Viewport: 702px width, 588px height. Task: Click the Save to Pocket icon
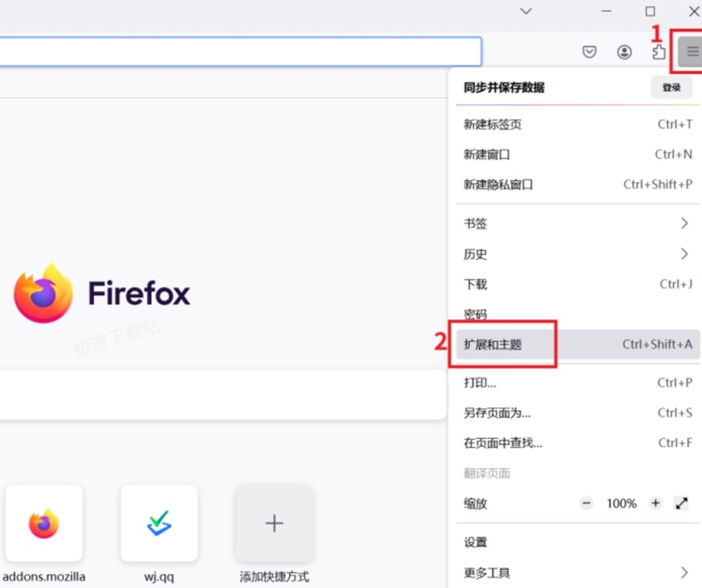pos(589,52)
